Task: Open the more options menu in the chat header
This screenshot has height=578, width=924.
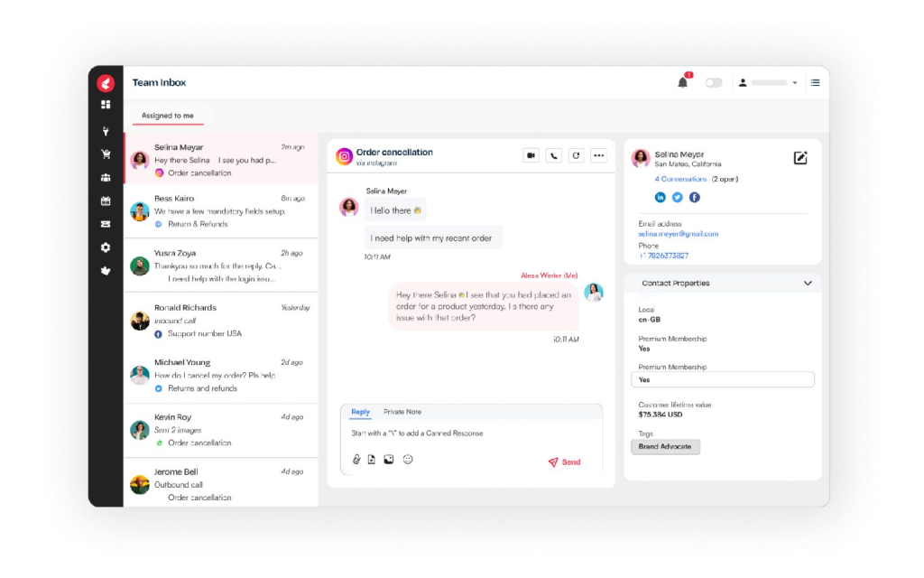Action: [598, 155]
